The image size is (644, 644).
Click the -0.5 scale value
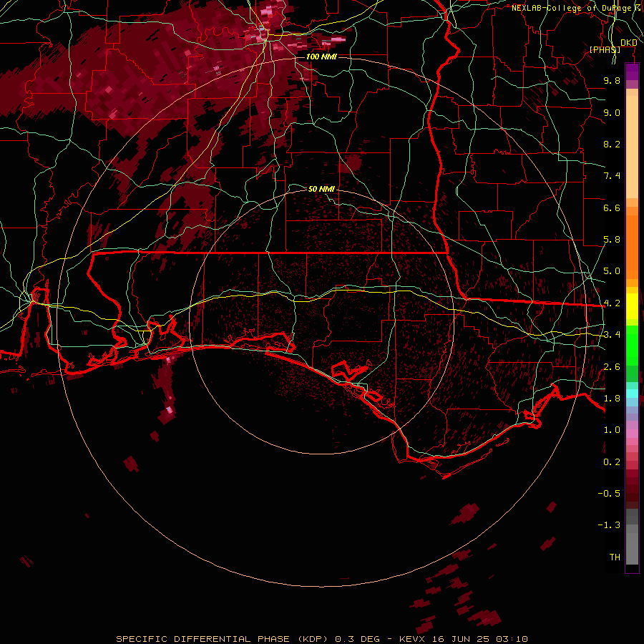(x=609, y=494)
